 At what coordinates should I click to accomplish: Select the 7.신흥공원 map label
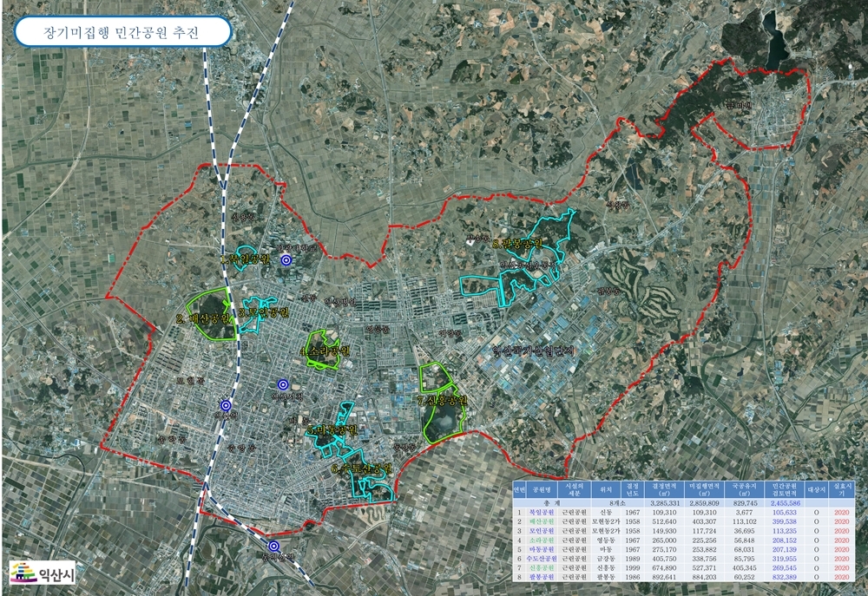443,400
